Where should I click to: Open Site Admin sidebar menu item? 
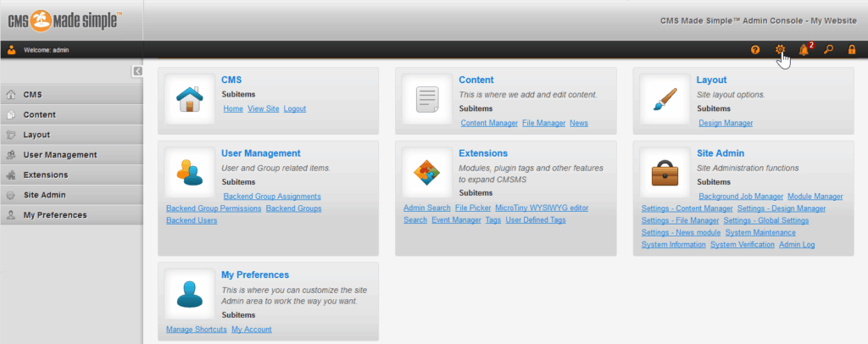[71, 195]
